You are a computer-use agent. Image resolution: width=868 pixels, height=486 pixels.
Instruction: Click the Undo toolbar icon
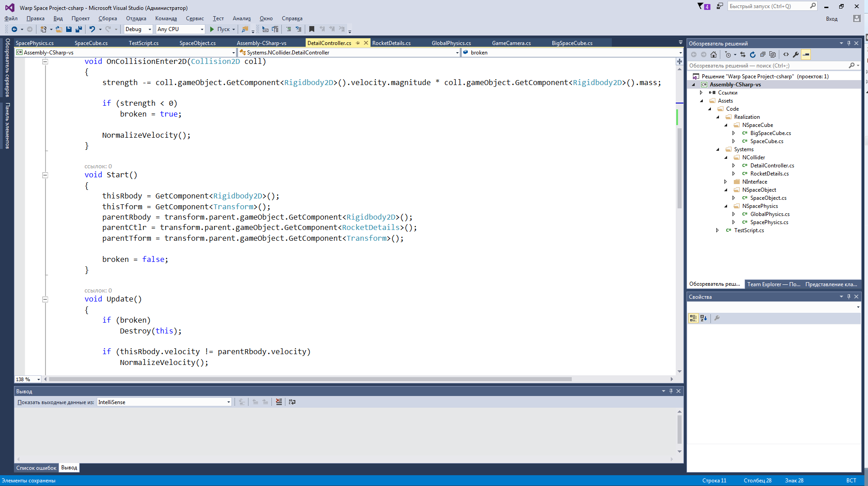point(92,29)
